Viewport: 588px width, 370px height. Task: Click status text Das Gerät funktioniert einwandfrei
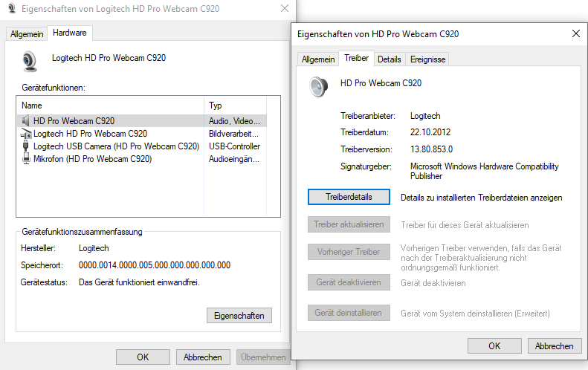pyautogui.click(x=139, y=282)
